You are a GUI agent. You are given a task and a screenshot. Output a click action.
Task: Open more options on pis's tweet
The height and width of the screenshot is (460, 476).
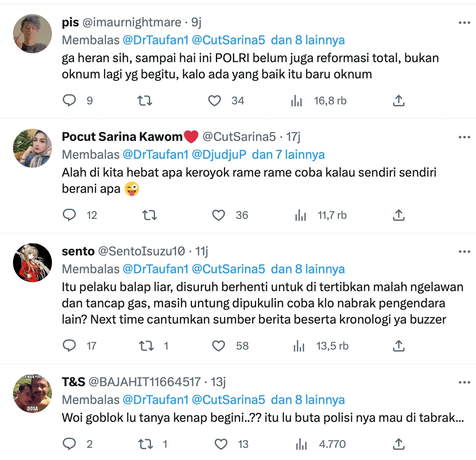click(x=464, y=23)
